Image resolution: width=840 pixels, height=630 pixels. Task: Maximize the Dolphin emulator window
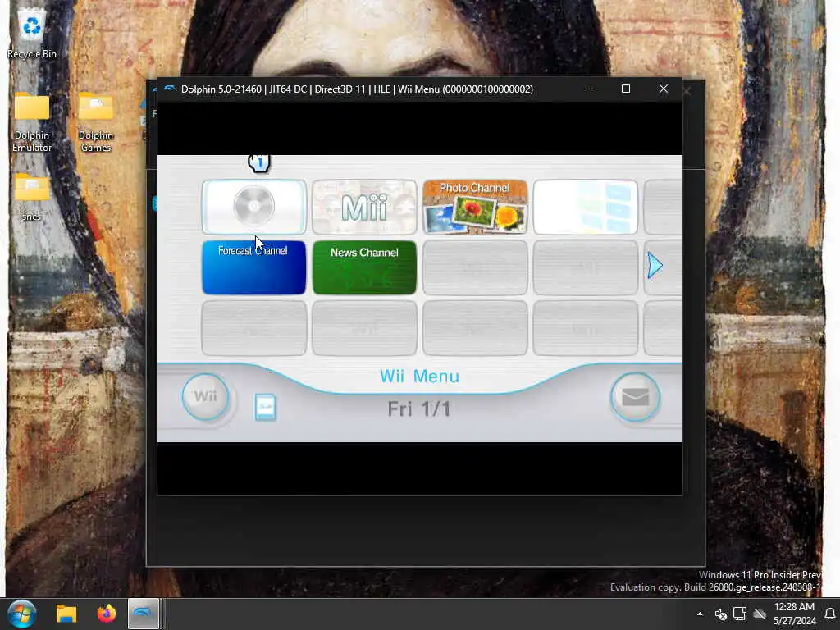coord(626,89)
